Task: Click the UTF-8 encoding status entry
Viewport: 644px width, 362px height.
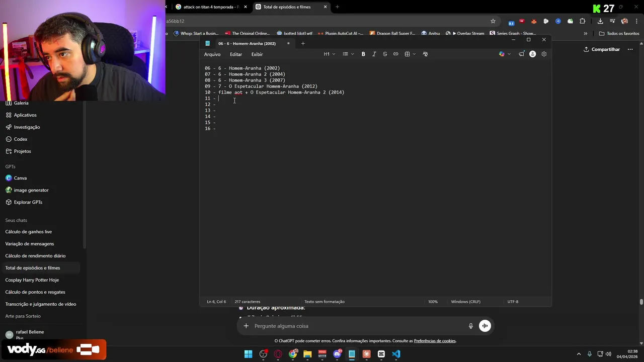Action: pyautogui.click(x=513, y=302)
